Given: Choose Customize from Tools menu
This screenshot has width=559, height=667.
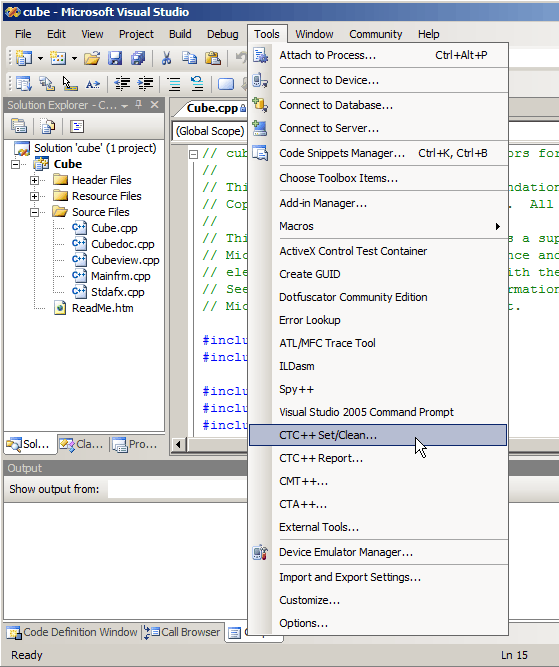Looking at the screenshot, I should click(310, 600).
